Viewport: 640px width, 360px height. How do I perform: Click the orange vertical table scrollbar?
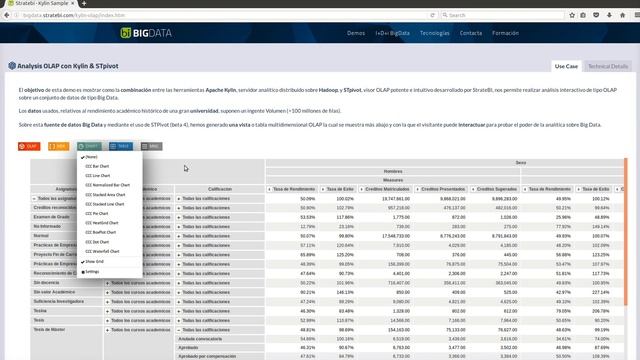[x=626, y=231]
